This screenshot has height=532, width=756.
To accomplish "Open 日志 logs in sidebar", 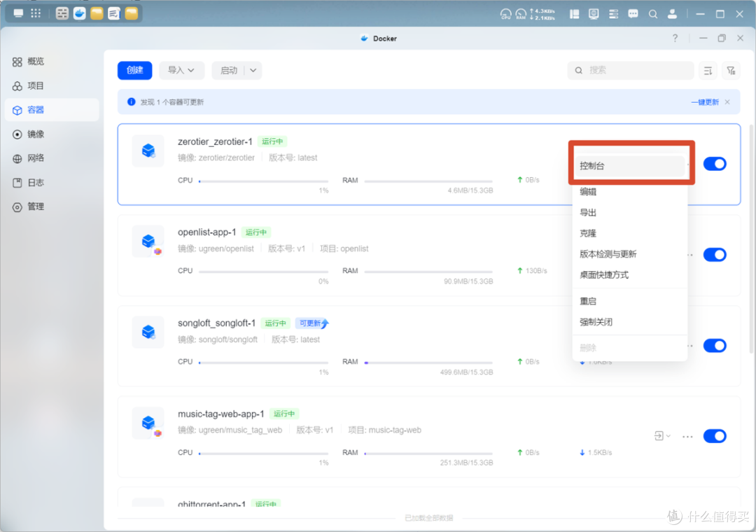I will [52, 182].
